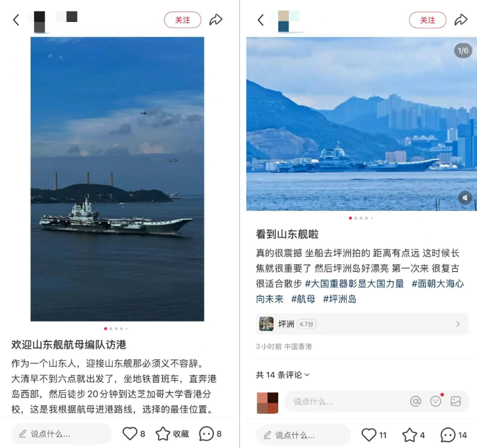The height and width of the screenshot is (448, 477).
Task: Add right post to favorites star
Action: click(409, 435)
